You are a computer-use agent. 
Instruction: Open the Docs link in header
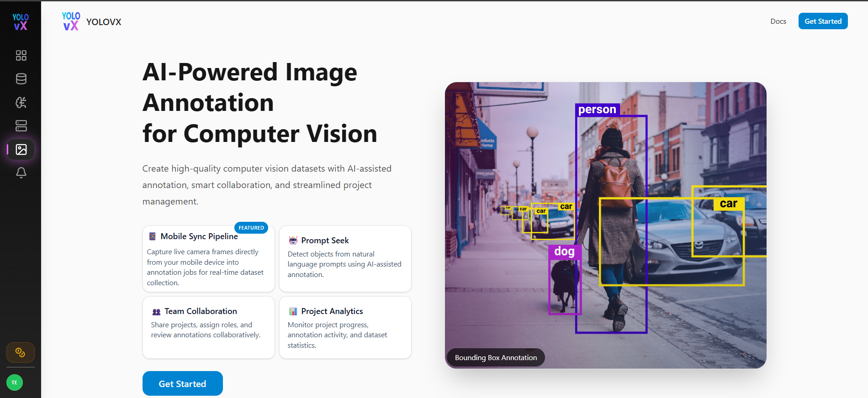click(x=778, y=21)
